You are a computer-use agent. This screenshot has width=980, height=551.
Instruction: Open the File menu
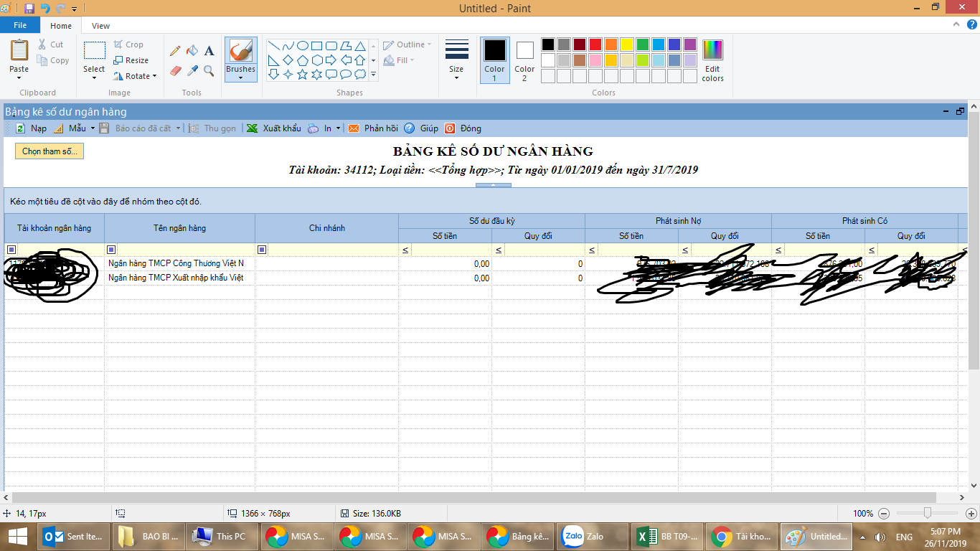(20, 26)
